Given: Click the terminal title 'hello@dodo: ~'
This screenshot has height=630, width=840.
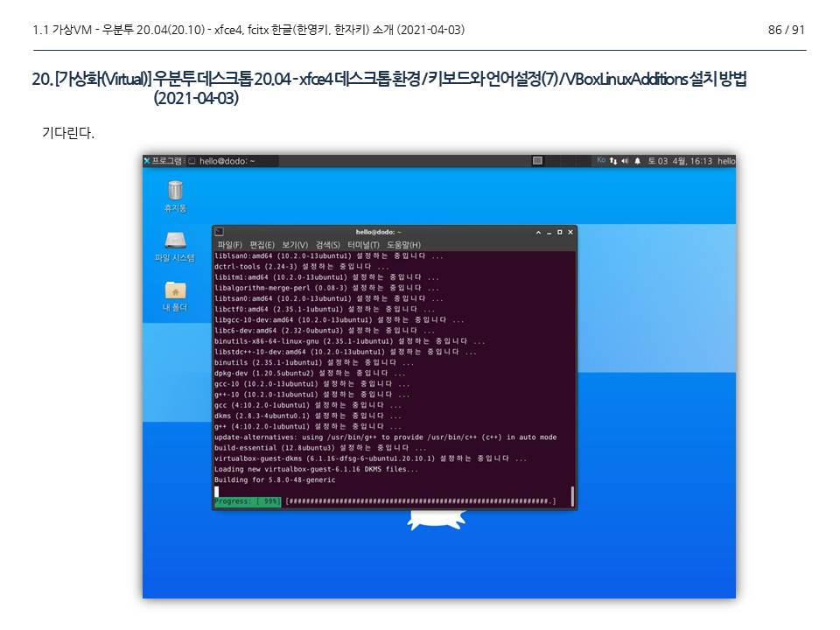Looking at the screenshot, I should 378,232.
